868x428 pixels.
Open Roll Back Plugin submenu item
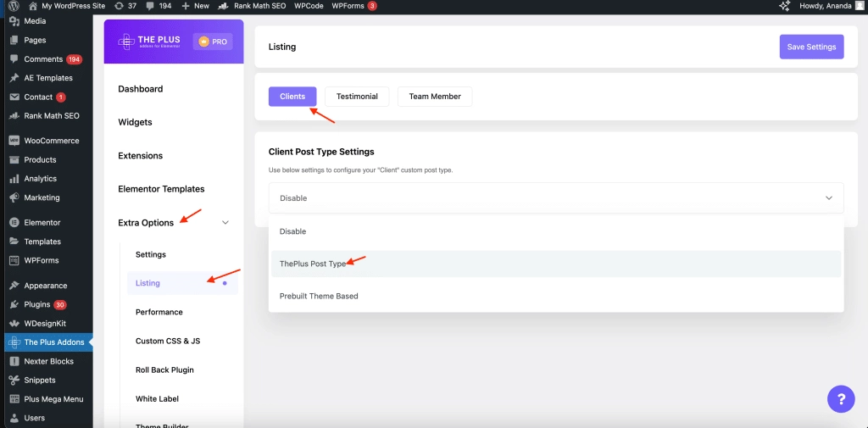click(164, 370)
